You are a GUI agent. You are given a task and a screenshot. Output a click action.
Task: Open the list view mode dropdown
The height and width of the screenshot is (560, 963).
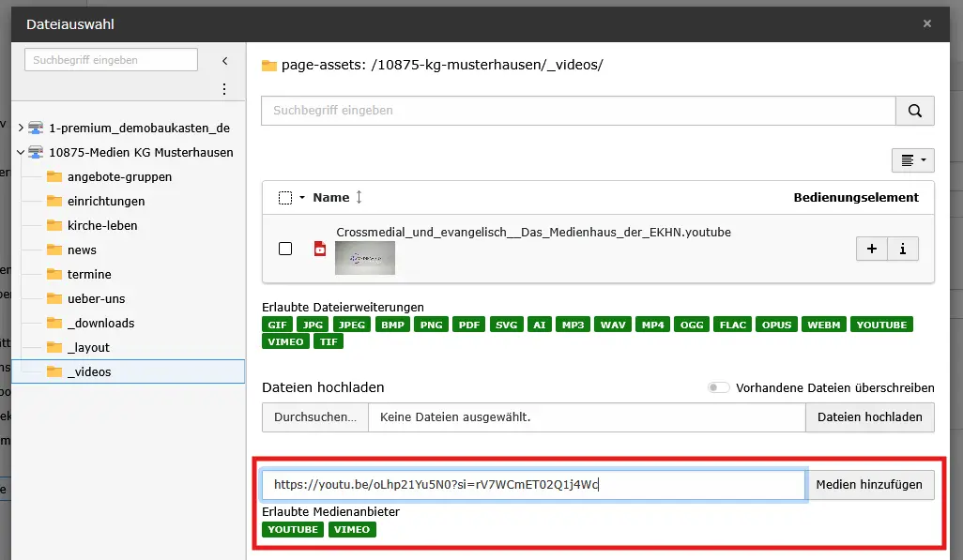(x=912, y=160)
